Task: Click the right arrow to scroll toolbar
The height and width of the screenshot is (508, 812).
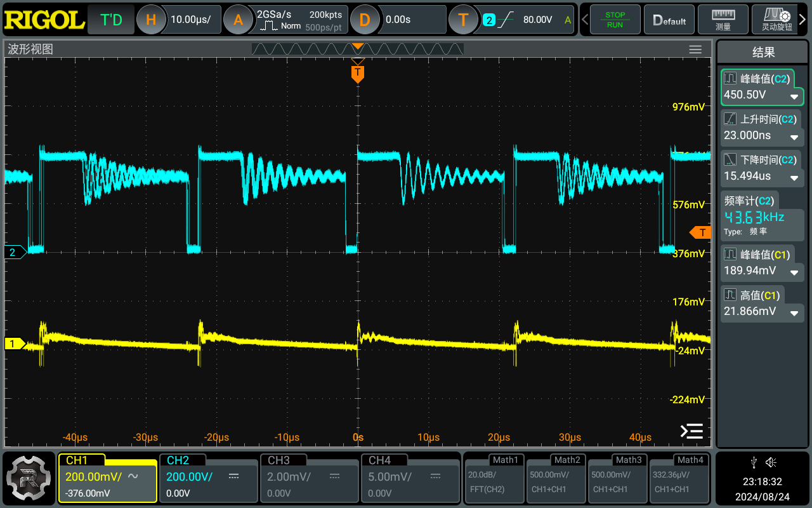Action: (802, 20)
